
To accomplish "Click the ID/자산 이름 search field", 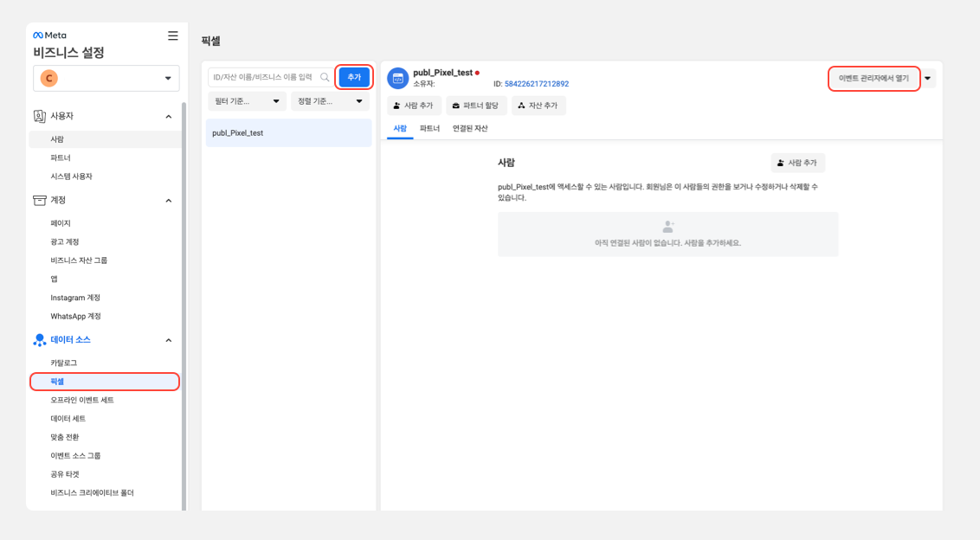I will point(264,77).
